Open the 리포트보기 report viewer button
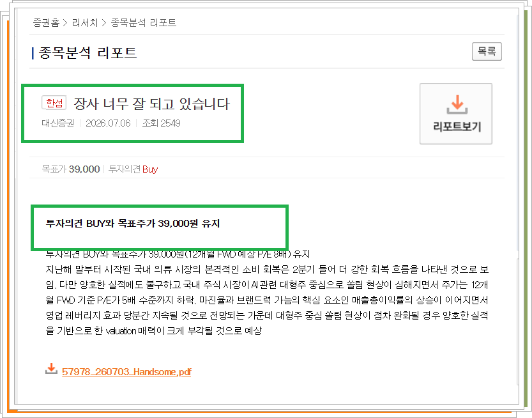The height and width of the screenshot is (418, 532). click(455, 114)
